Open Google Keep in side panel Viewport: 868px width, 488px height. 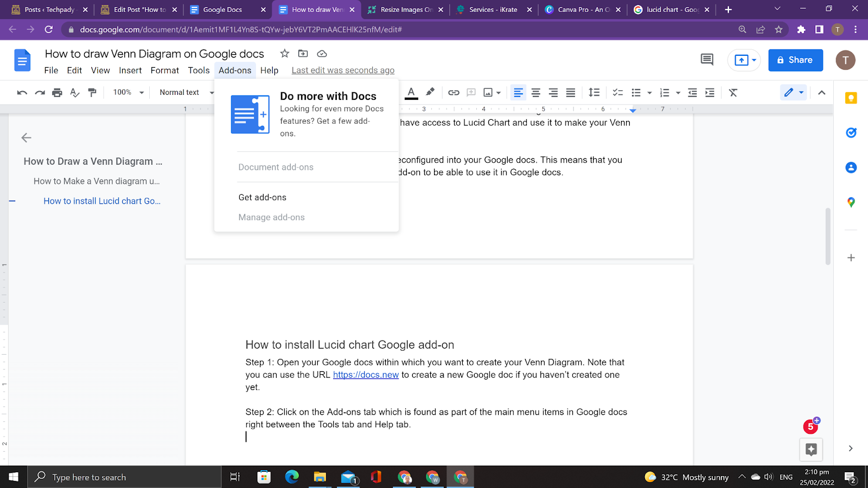(x=851, y=98)
